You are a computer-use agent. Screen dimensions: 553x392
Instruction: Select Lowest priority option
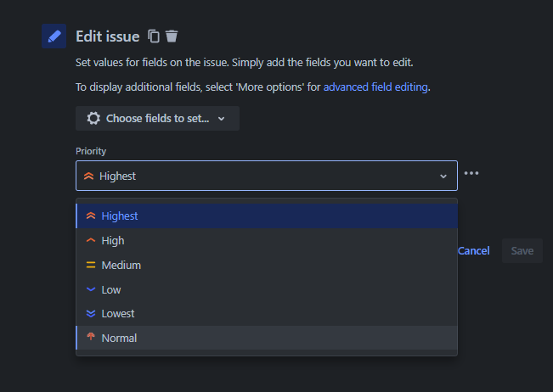pos(118,313)
